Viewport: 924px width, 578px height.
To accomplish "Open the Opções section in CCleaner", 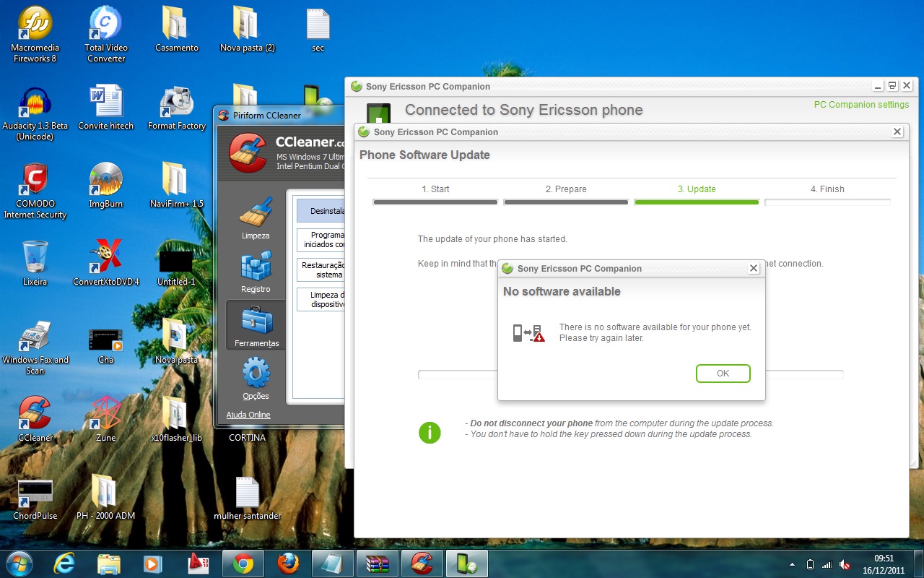I will (x=256, y=379).
